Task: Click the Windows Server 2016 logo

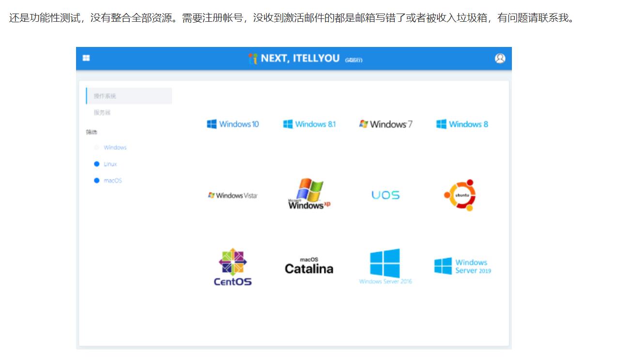Action: coord(386,267)
